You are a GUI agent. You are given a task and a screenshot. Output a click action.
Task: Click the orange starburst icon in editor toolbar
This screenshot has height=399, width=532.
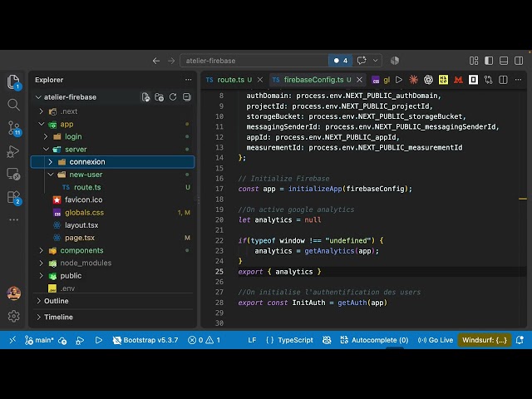(413, 80)
